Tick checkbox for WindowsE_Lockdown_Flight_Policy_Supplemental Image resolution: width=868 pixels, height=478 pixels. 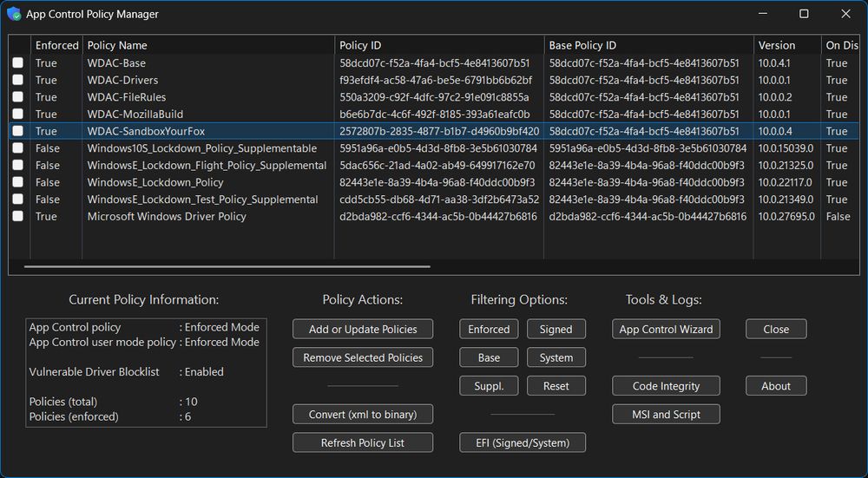17,165
